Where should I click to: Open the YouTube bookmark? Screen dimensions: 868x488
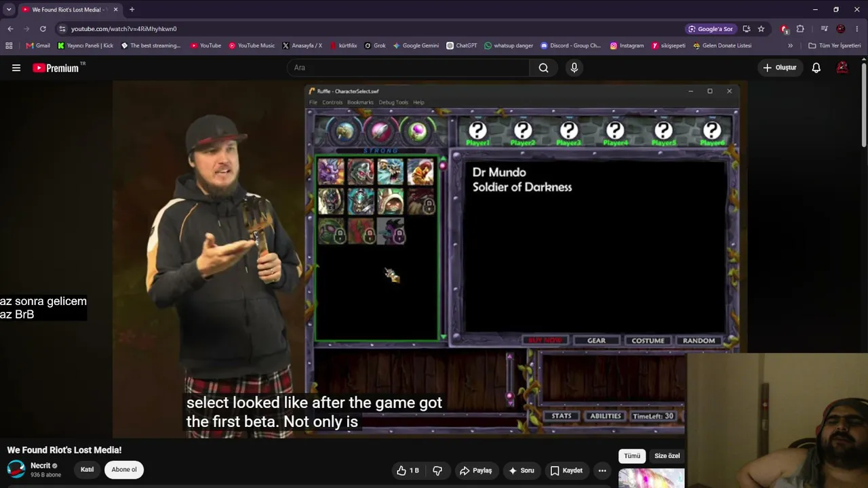click(x=205, y=45)
